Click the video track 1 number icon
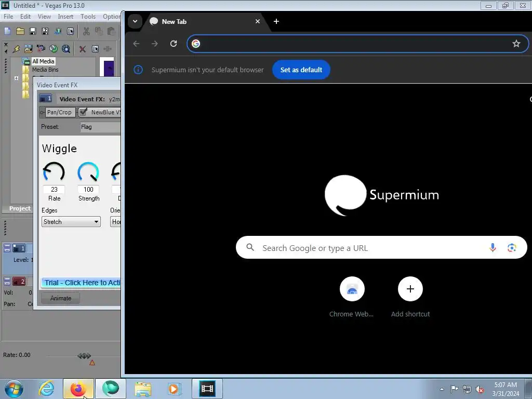The image size is (532, 399). click(x=19, y=248)
